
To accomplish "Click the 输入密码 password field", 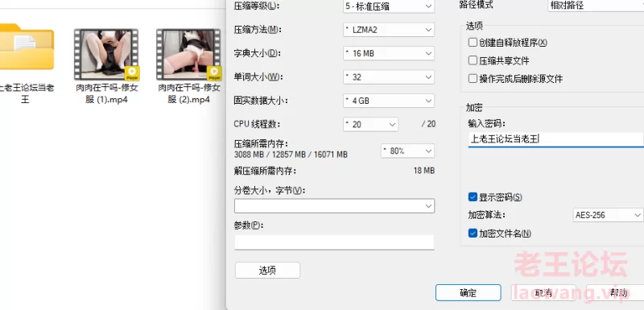I will [556, 139].
